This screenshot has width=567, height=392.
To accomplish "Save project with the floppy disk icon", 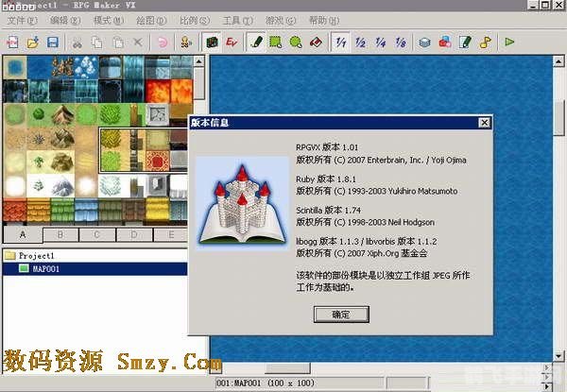I will [53, 43].
